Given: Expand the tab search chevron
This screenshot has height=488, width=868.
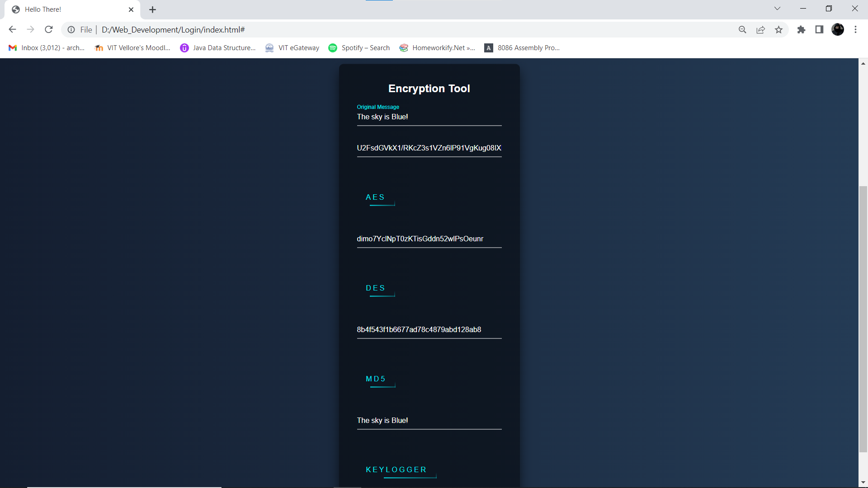Looking at the screenshot, I should click(777, 9).
